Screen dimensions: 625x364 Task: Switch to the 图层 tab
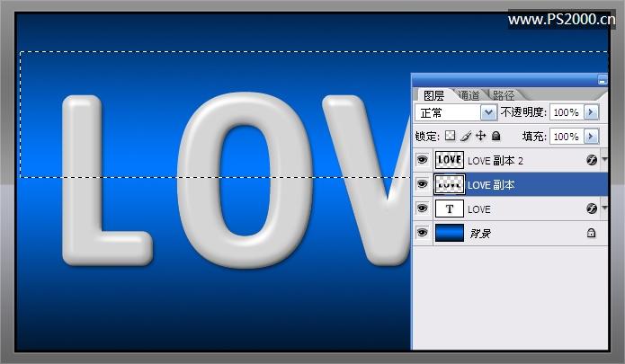(434, 95)
